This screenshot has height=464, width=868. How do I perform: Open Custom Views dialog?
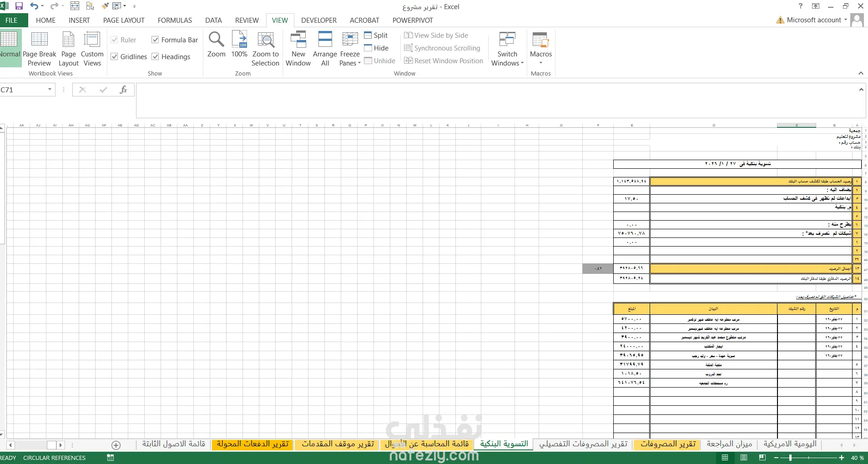[92, 48]
